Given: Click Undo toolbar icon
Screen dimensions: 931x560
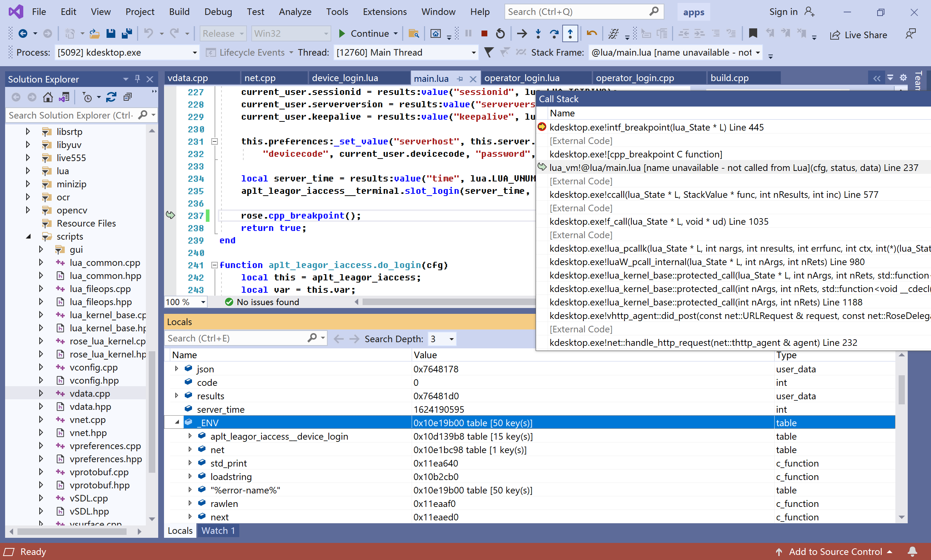Looking at the screenshot, I should coord(149,33).
